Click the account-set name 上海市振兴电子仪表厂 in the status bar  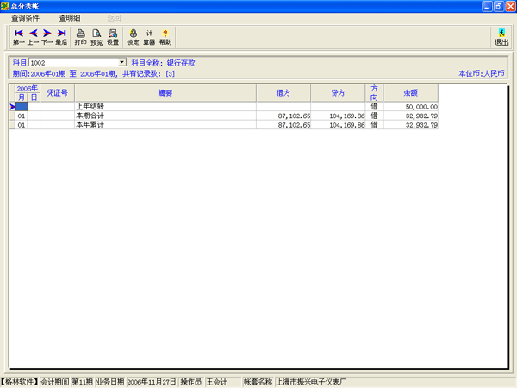click(312, 382)
